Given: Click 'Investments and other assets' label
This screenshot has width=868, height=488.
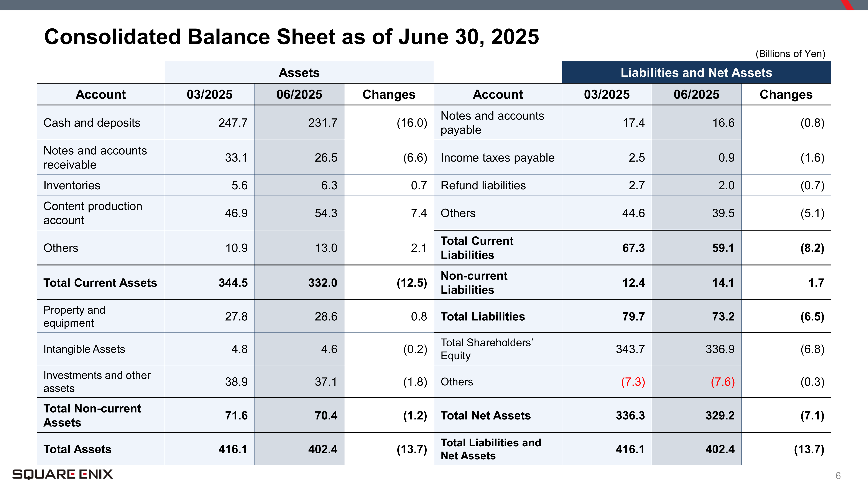Looking at the screenshot, I should [x=97, y=382].
